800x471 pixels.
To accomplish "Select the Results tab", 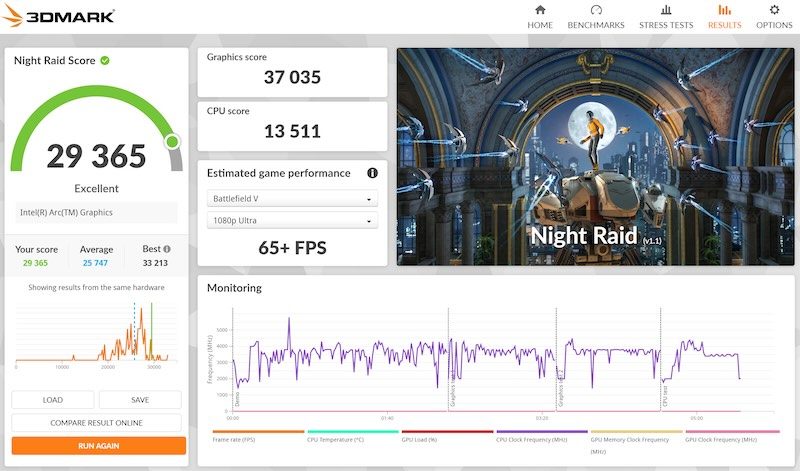I will (x=724, y=17).
